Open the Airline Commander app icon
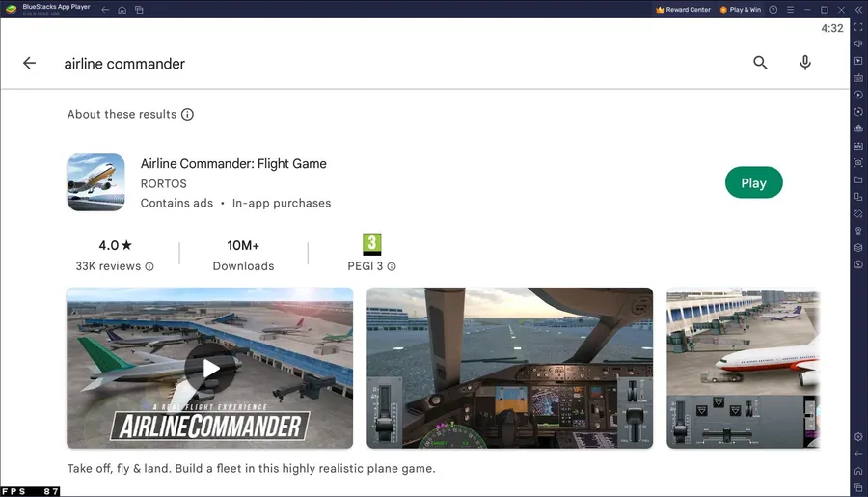Screen dimensions: 868x497 coord(95,182)
